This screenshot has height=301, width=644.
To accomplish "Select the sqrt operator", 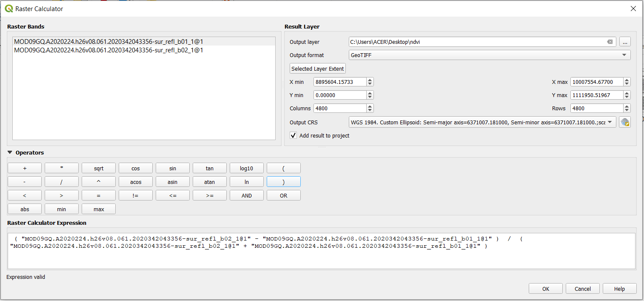I will coord(98,168).
